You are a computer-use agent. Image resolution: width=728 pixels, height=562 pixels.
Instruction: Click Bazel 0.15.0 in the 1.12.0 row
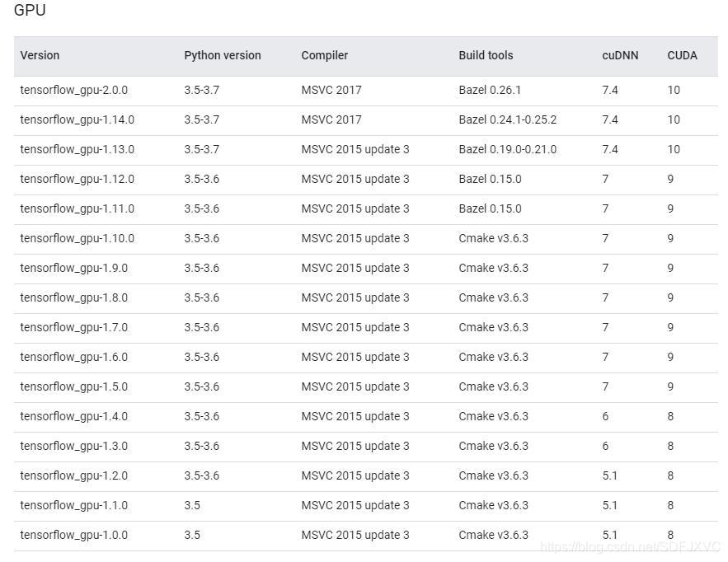pyautogui.click(x=490, y=179)
